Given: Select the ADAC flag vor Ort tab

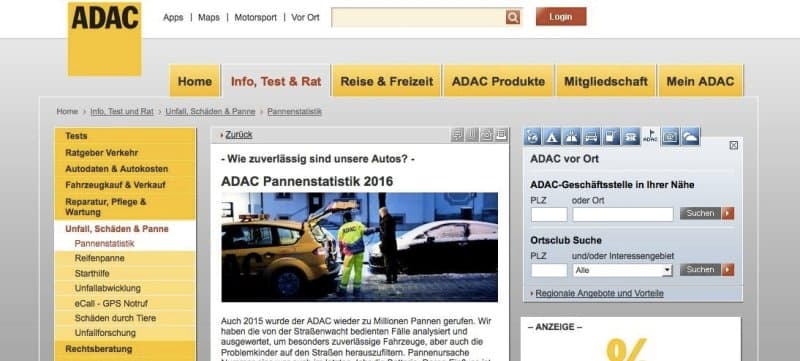Looking at the screenshot, I should (651, 136).
